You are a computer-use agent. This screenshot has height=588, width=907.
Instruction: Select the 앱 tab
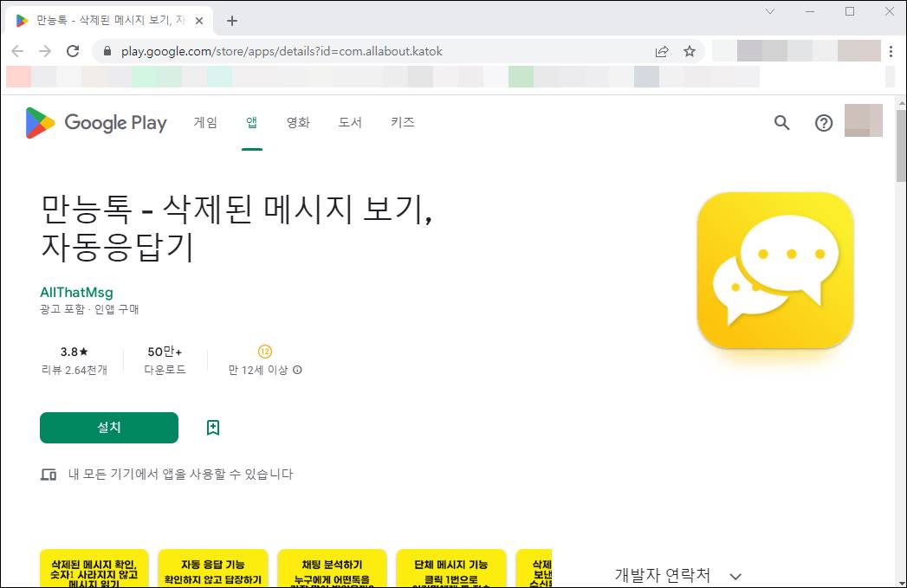[251, 123]
